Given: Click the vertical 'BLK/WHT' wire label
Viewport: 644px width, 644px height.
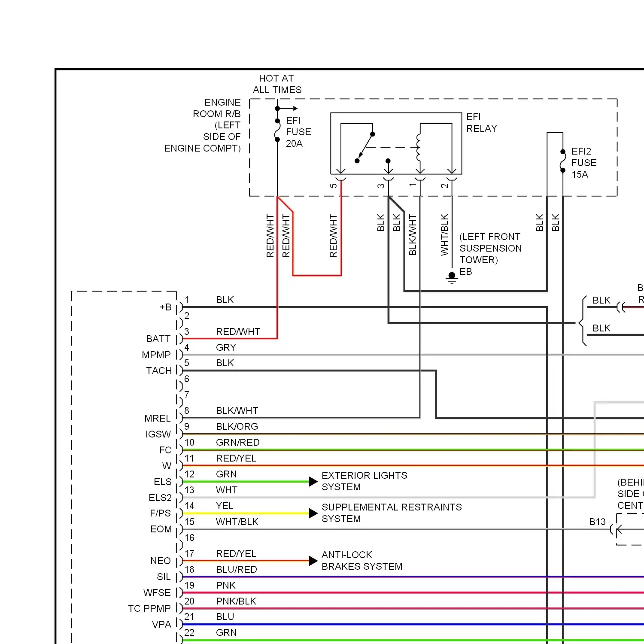Looking at the screenshot, I should pyautogui.click(x=413, y=235).
